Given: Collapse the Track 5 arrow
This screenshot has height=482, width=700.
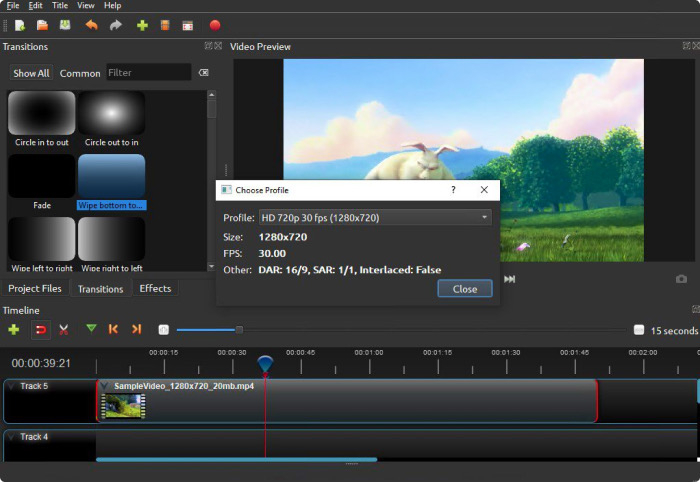Looking at the screenshot, I should pos(12,386).
